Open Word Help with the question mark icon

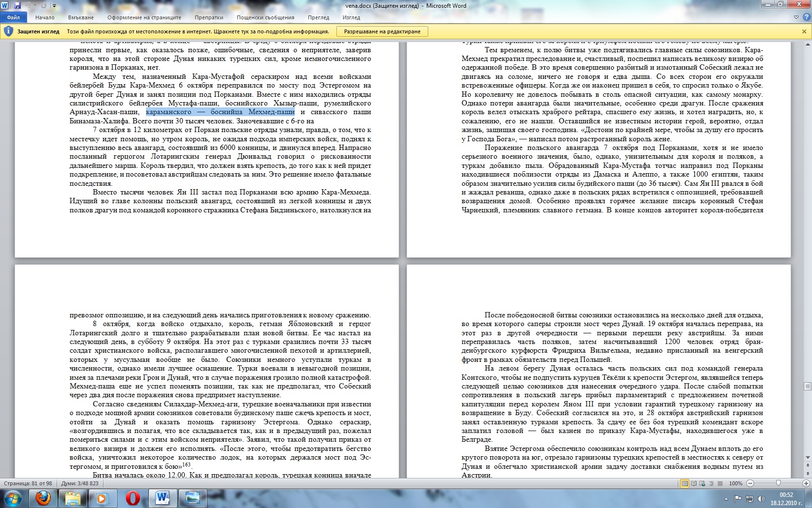[x=806, y=17]
